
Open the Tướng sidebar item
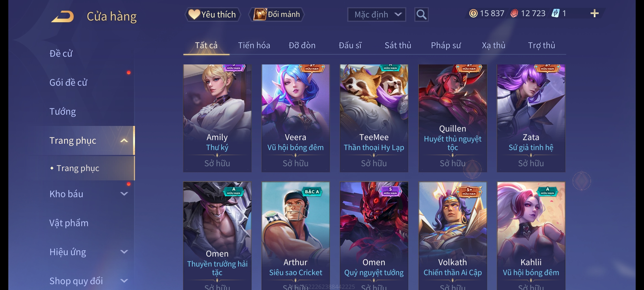(x=63, y=111)
